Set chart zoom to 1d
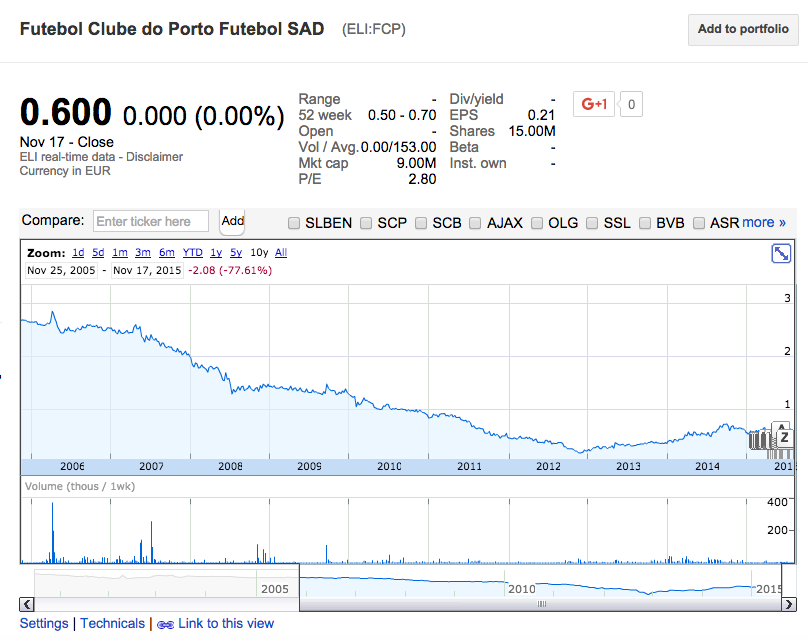The image size is (808, 641). pos(78,252)
